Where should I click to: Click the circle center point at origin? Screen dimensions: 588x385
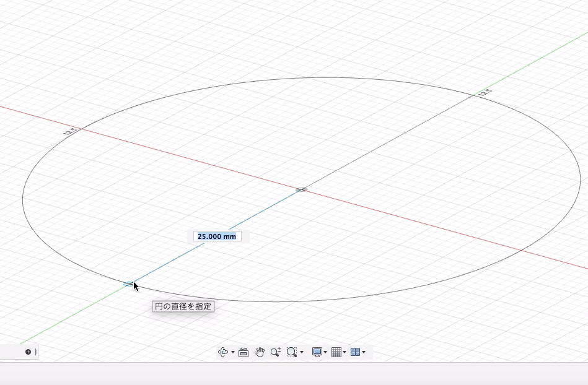(301, 190)
